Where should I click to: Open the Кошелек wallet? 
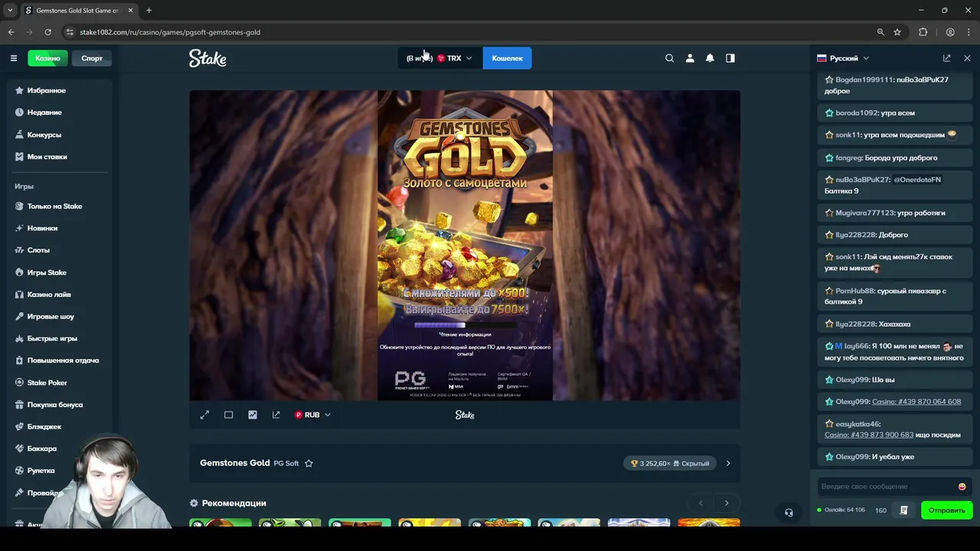coord(507,58)
